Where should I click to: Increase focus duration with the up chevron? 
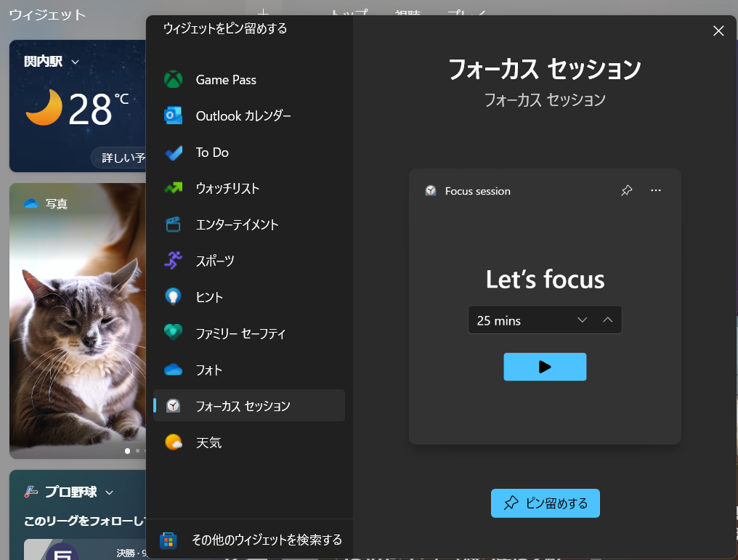click(x=607, y=320)
